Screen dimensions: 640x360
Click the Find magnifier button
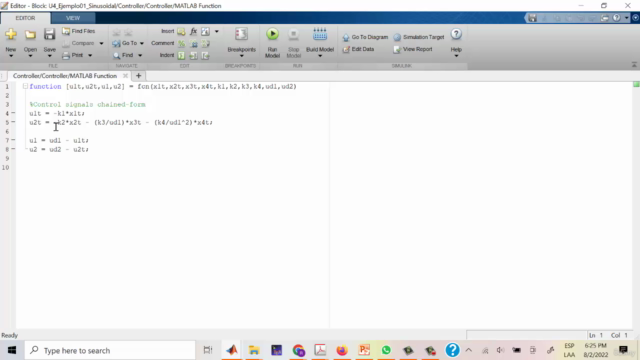click(x=123, y=55)
